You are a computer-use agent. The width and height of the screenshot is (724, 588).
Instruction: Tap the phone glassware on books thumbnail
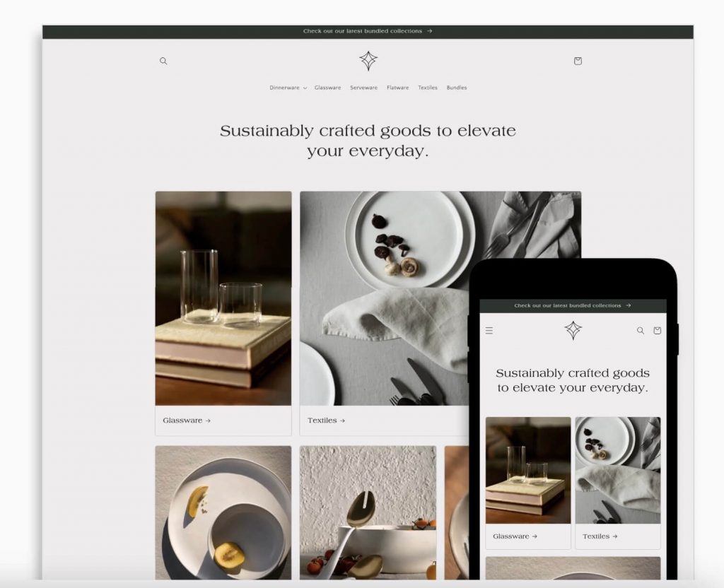click(x=528, y=470)
